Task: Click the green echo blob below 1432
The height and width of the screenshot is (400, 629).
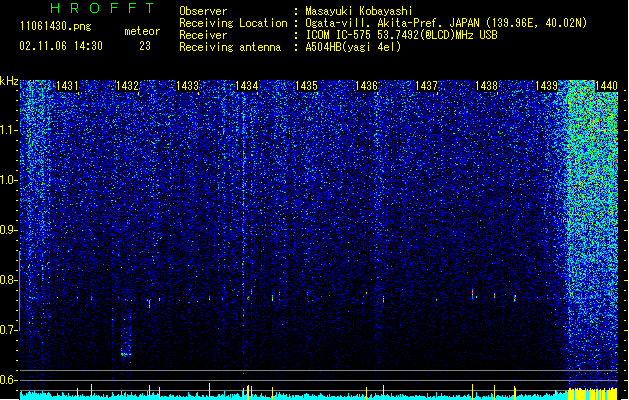Action: coord(126,354)
